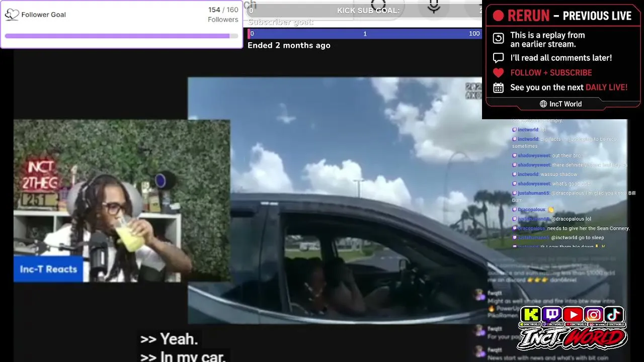Viewport: 644px width, 362px height.
Task: Click the speech bubble comments icon
Action: pos(498,58)
